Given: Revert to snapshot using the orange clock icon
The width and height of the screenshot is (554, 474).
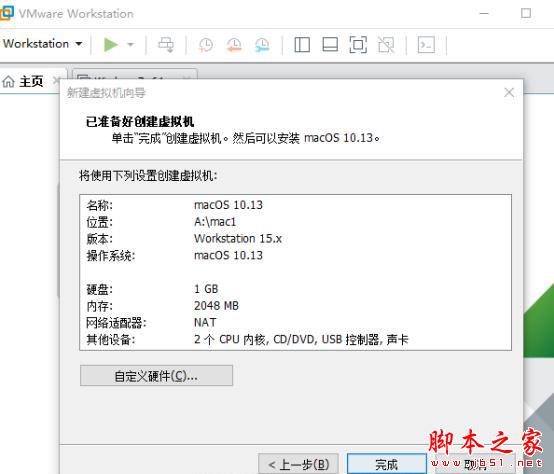Looking at the screenshot, I should click(234, 45).
